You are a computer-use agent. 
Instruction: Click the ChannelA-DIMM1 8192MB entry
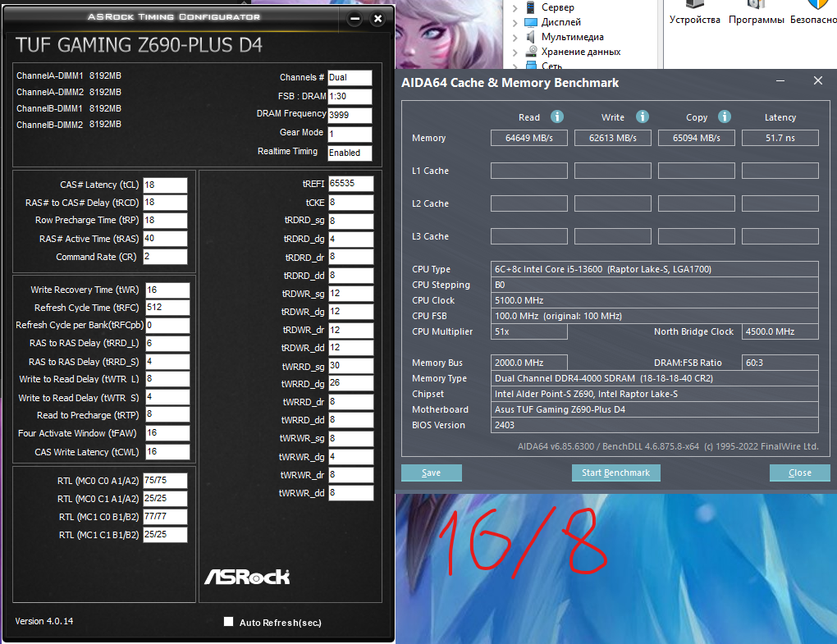[x=69, y=75]
